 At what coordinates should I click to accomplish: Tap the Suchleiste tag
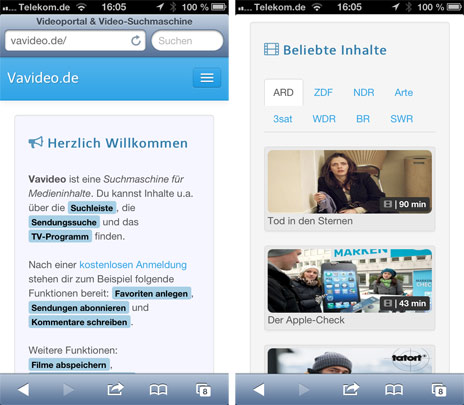coord(92,208)
